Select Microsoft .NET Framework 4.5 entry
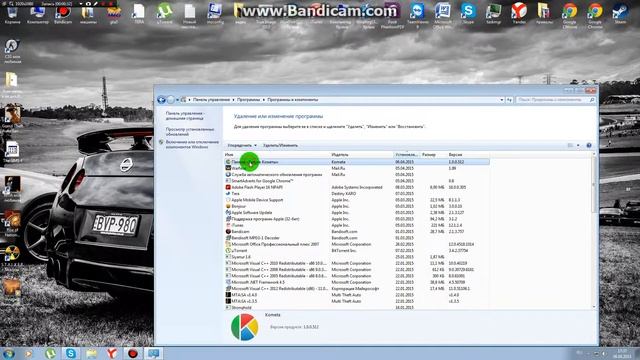Image resolution: width=640 pixels, height=360 pixels. (x=357, y=282)
